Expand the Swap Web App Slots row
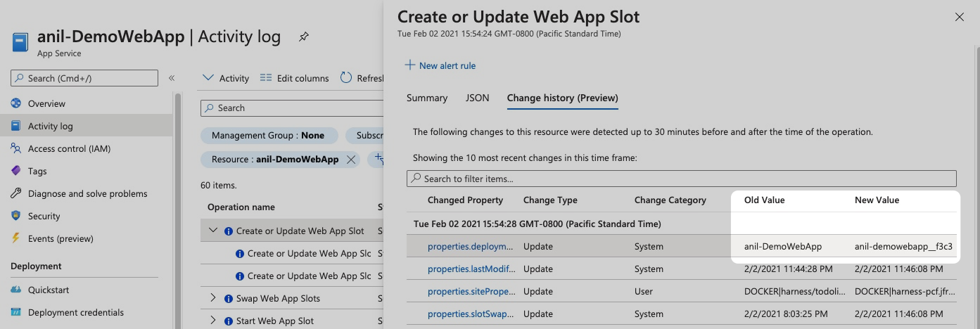 click(213, 298)
